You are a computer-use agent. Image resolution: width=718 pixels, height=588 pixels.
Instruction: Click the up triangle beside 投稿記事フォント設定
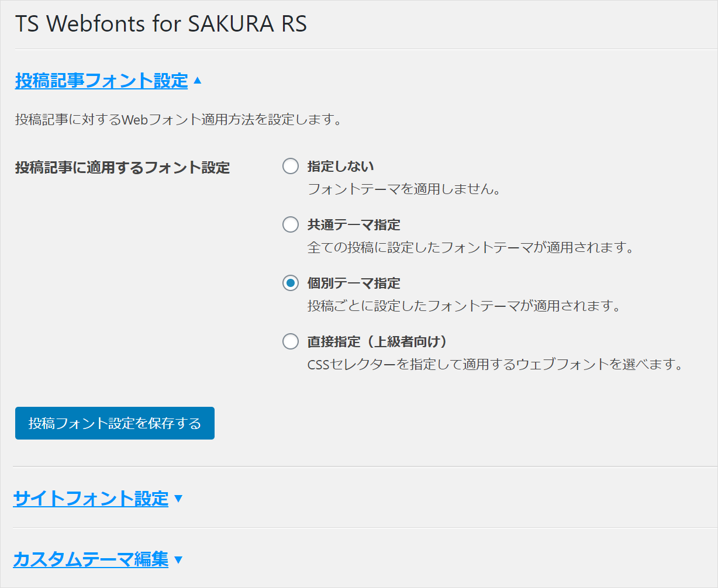(197, 81)
